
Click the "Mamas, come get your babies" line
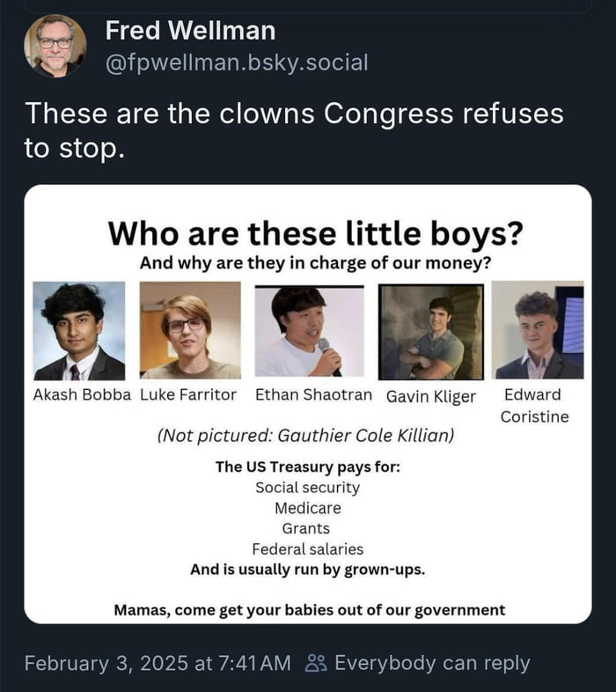pos(309,609)
